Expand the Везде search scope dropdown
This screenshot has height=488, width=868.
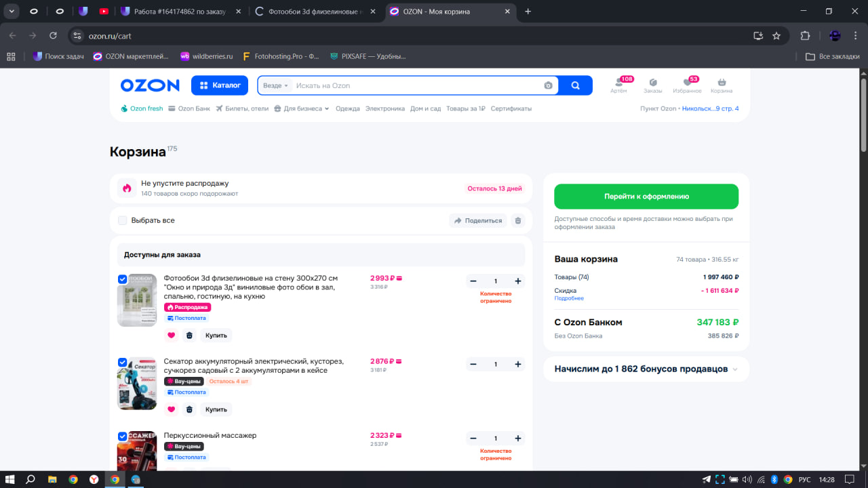tap(275, 85)
